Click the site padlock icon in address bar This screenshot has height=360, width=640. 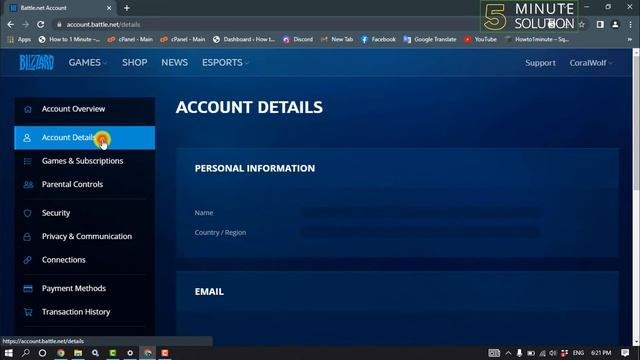59,24
